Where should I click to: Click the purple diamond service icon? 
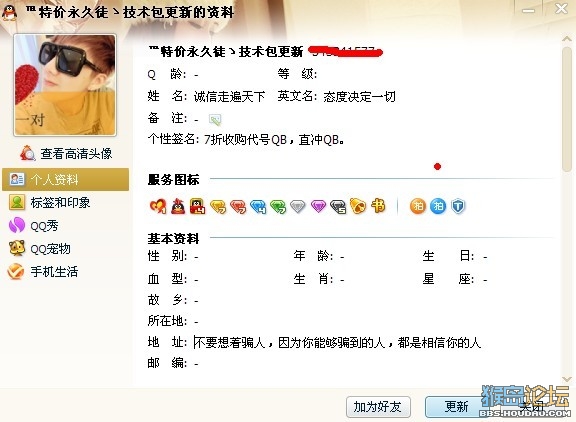tap(318, 206)
